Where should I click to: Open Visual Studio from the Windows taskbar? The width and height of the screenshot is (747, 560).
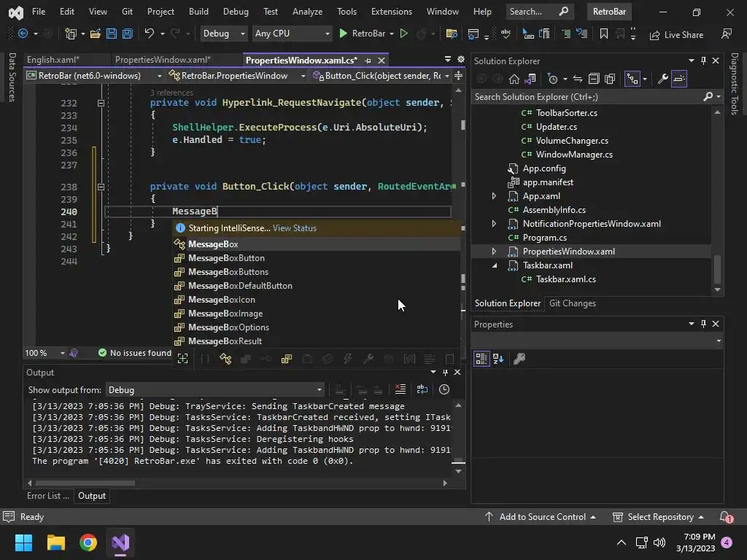120,542
